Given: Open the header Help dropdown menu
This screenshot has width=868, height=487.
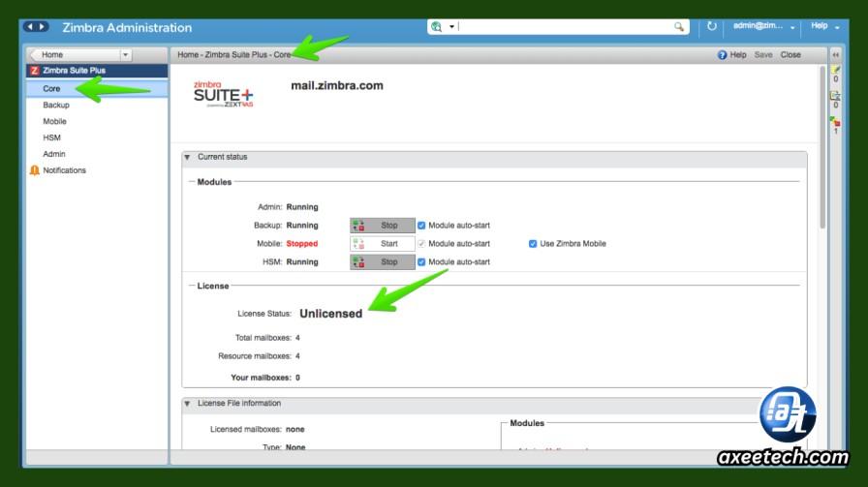Looking at the screenshot, I should (824, 26).
